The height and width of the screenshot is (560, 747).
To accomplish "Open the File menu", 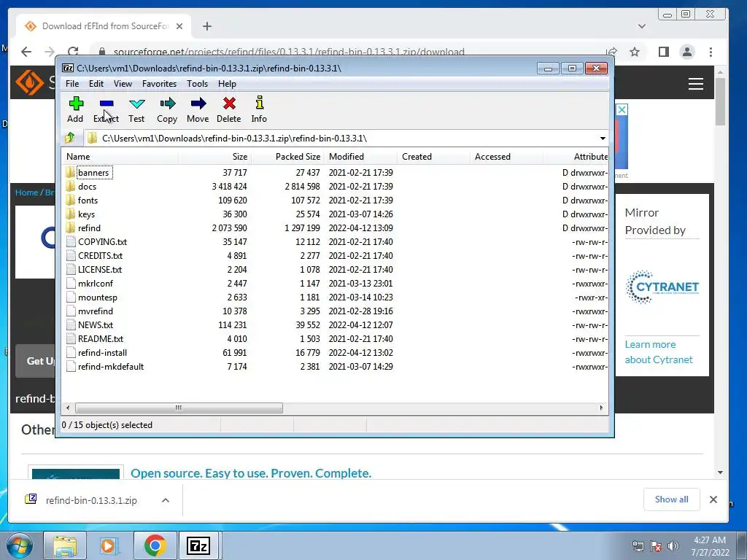I will [x=72, y=84].
